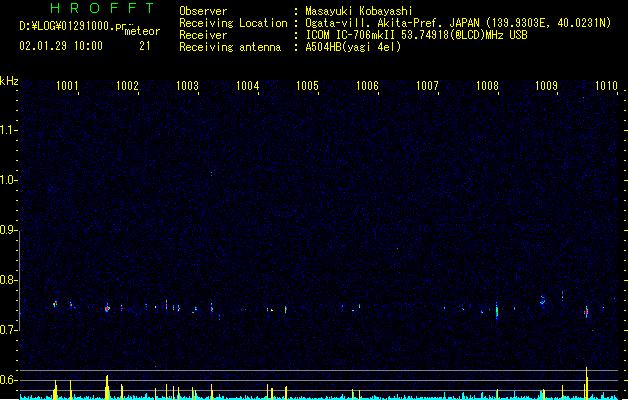The width and height of the screenshot is (629, 400).
Task: Click the 1010 time axis marker
Action: (606, 86)
